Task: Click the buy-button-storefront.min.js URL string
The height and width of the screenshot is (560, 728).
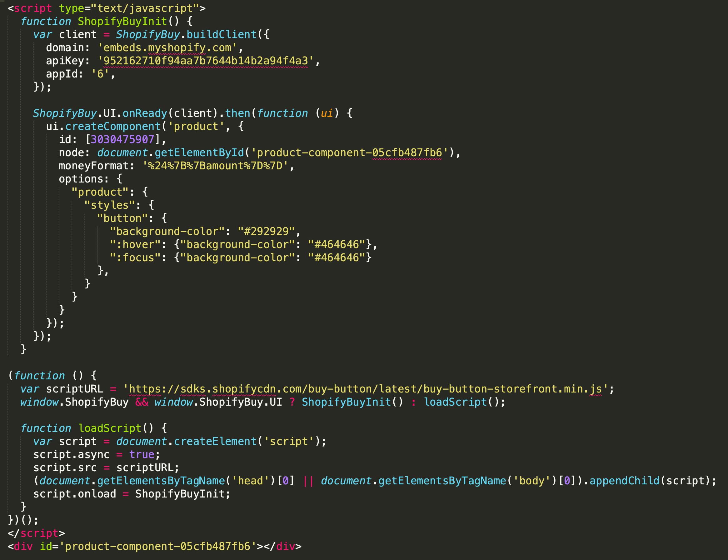Action: coord(366,389)
